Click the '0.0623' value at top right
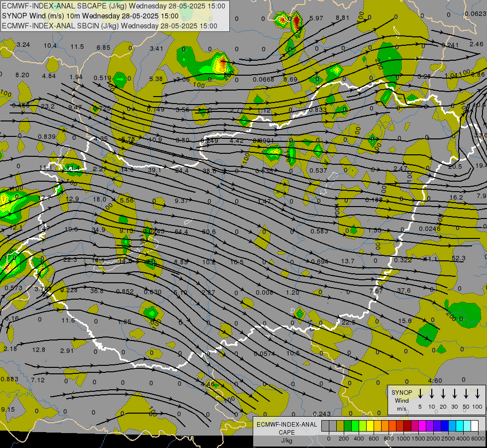Image resolution: width=487 pixels, height=448 pixels. tap(476, 13)
